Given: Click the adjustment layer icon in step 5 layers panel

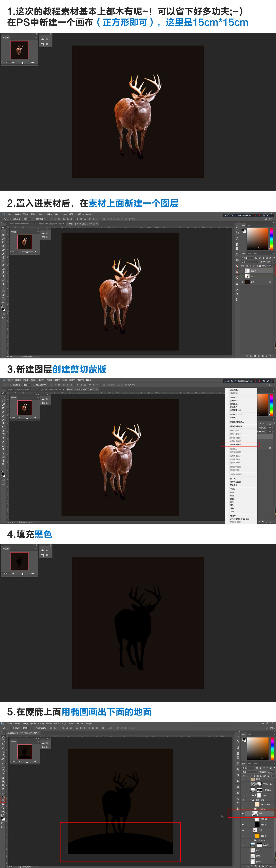Looking at the screenshot, I should click(260, 866).
